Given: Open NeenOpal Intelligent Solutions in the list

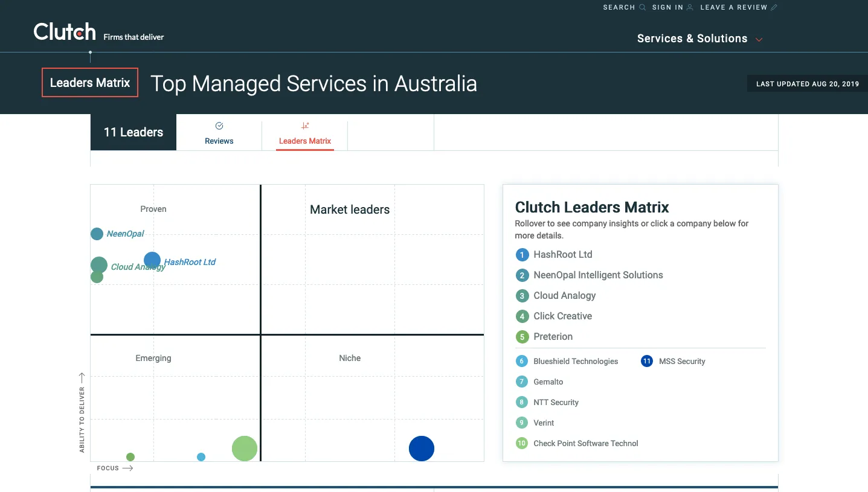Looking at the screenshot, I should 598,275.
